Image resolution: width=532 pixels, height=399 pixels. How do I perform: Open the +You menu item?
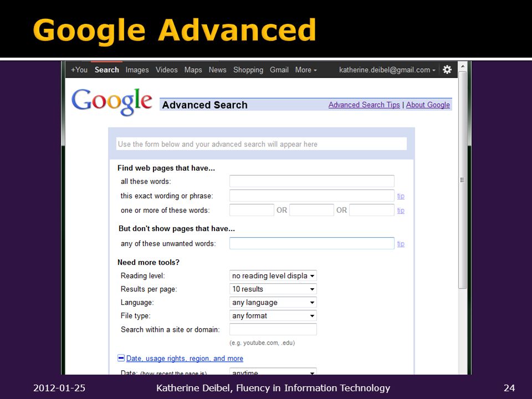[79, 70]
